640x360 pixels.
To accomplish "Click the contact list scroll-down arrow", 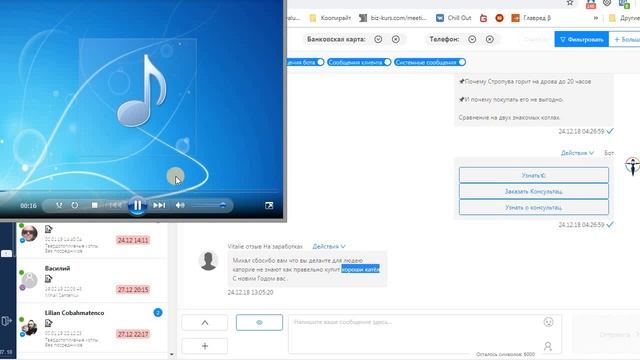I will (x=172, y=354).
